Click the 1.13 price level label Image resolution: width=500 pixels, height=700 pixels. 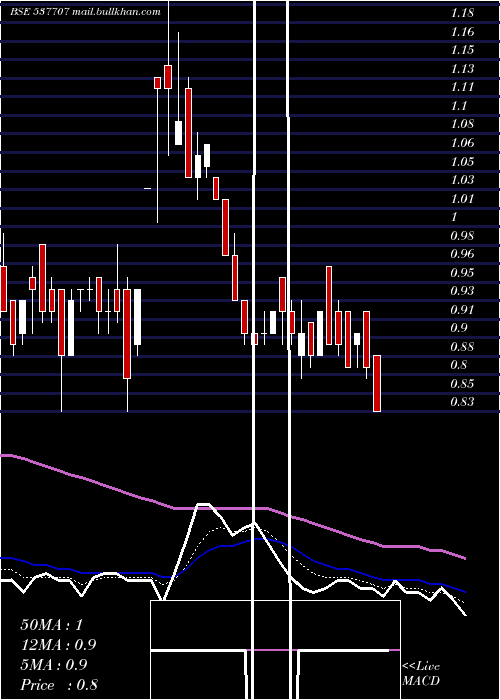[462, 69]
